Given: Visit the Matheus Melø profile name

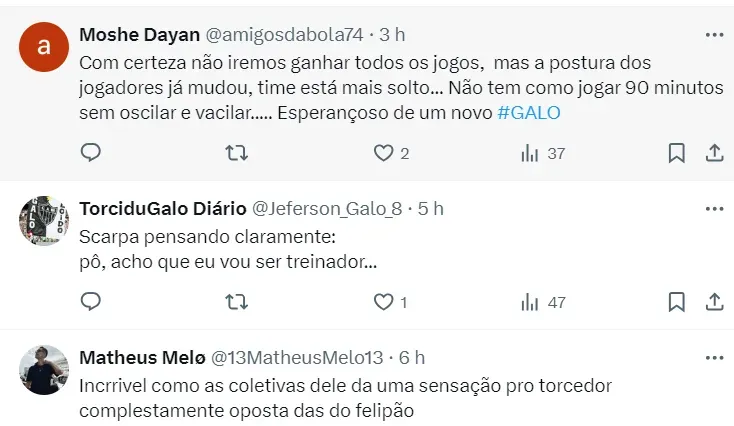Looking at the screenshot, I should pyautogui.click(x=140, y=357).
